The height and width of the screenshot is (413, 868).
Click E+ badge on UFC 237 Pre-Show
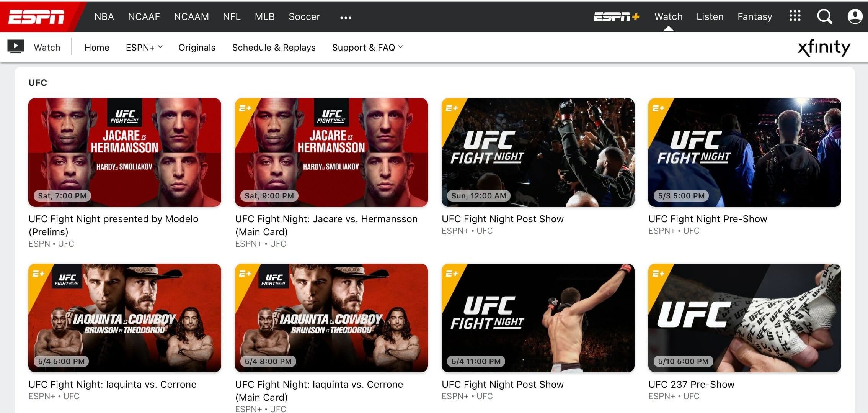point(658,274)
